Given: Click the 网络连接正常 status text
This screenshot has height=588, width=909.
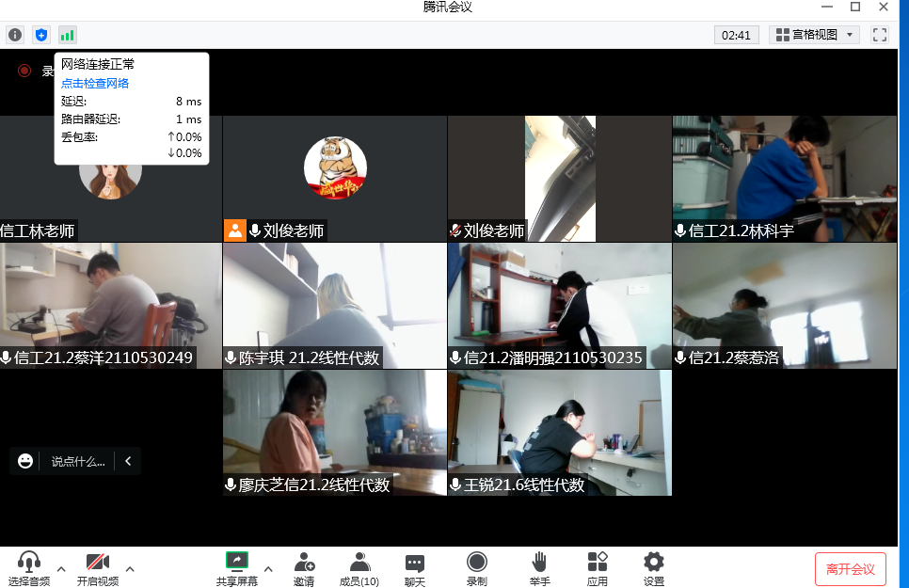Looking at the screenshot, I should pos(98,64).
